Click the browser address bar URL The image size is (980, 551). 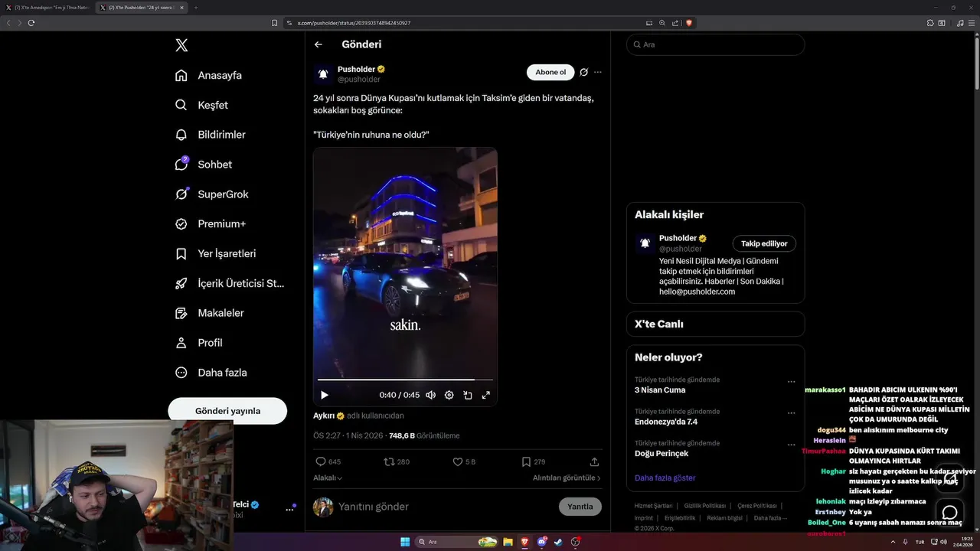(354, 23)
